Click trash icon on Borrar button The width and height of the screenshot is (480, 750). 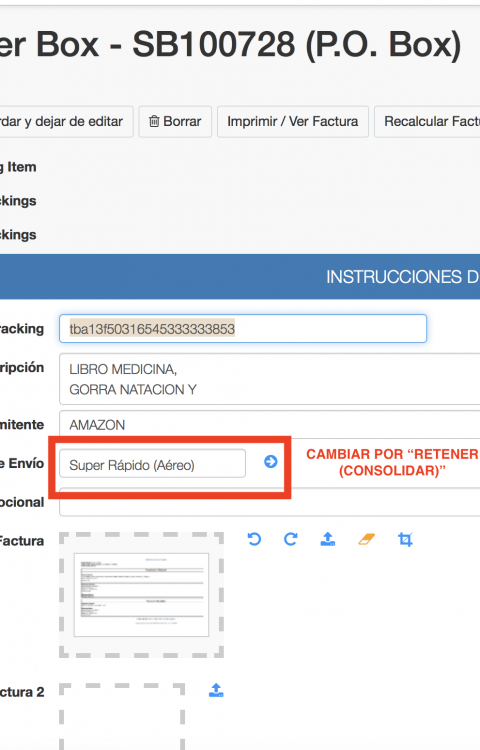(x=154, y=121)
